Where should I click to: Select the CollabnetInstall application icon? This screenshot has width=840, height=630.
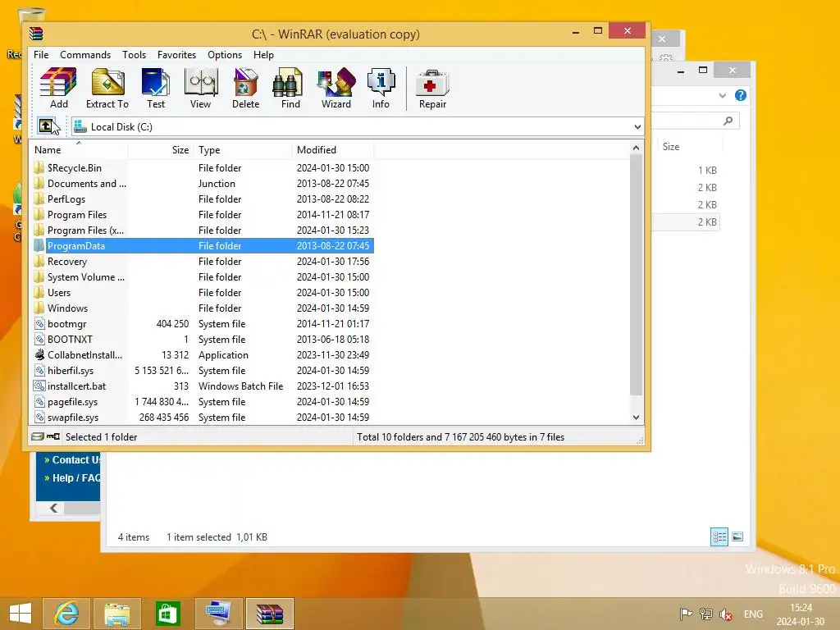pos(39,354)
